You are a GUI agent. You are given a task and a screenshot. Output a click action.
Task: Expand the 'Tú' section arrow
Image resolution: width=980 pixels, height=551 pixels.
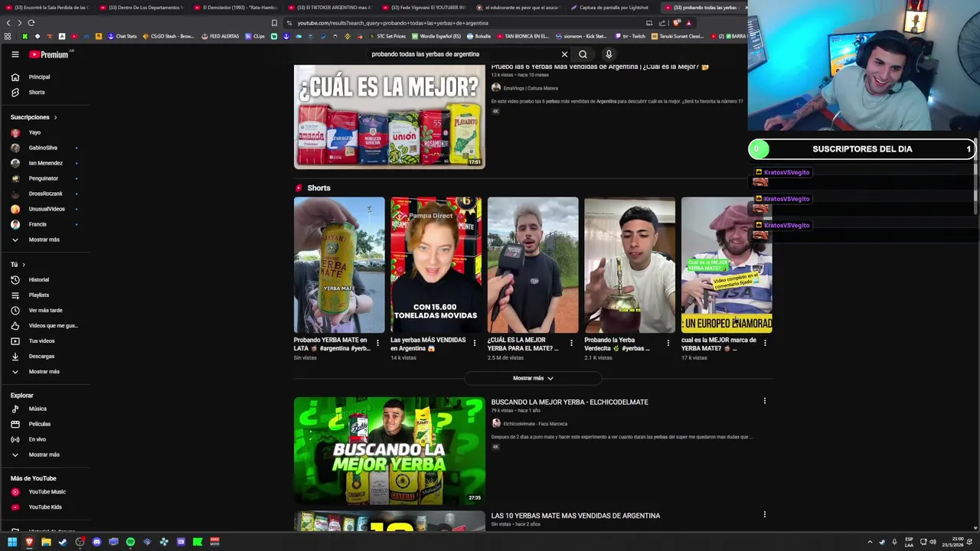(24, 265)
